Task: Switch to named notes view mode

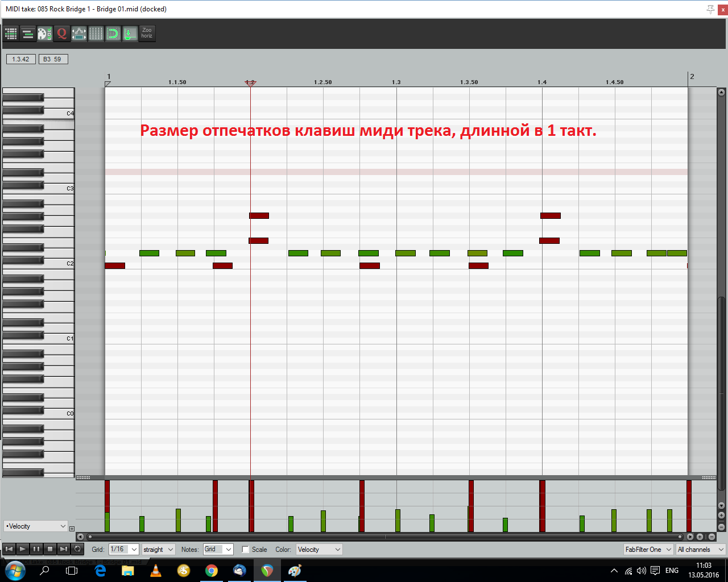Action: [x=28, y=34]
